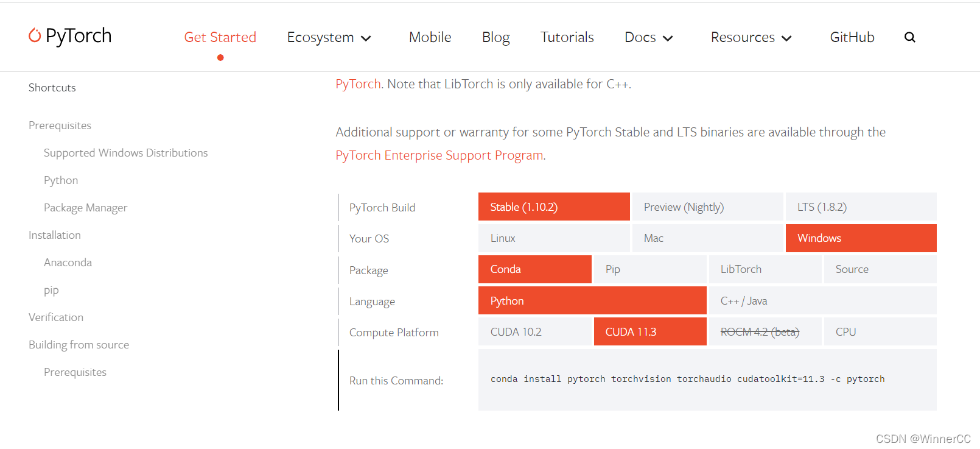The width and height of the screenshot is (980, 449).
Task: Pick C++ / Java language
Action: 823,300
